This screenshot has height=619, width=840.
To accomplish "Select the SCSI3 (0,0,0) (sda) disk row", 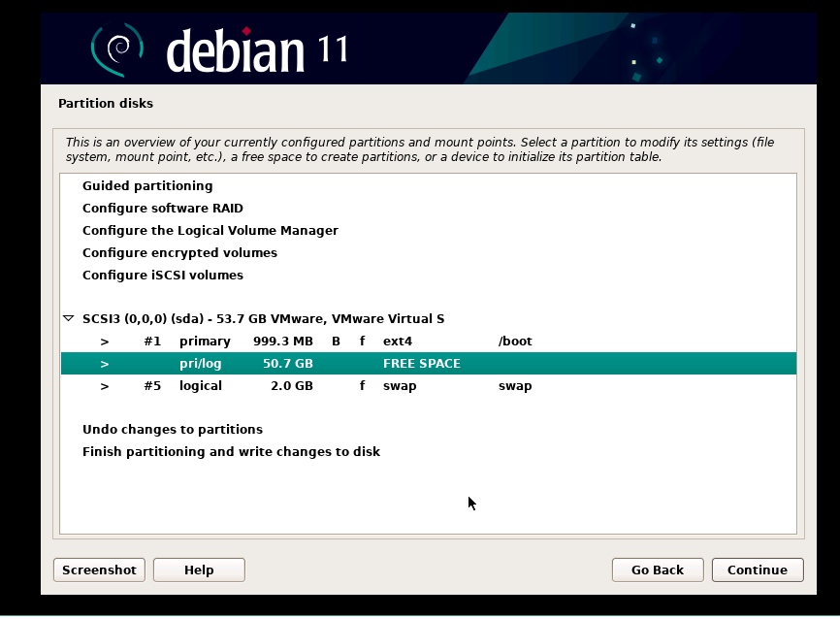I will coord(428,319).
